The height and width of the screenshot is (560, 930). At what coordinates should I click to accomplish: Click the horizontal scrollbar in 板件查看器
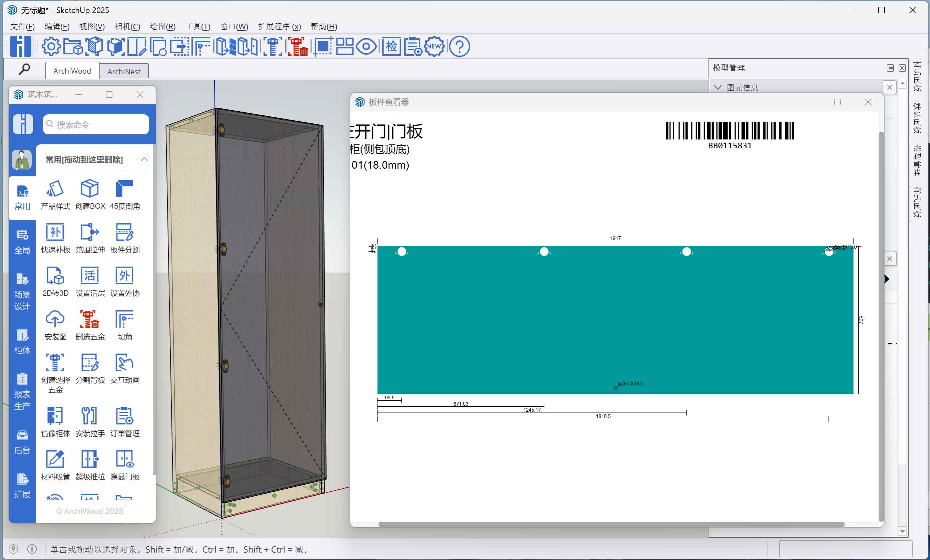click(611, 524)
